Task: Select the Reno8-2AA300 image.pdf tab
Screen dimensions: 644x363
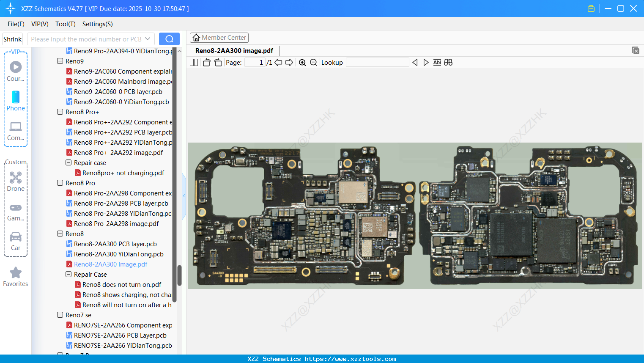Action: [x=234, y=51]
